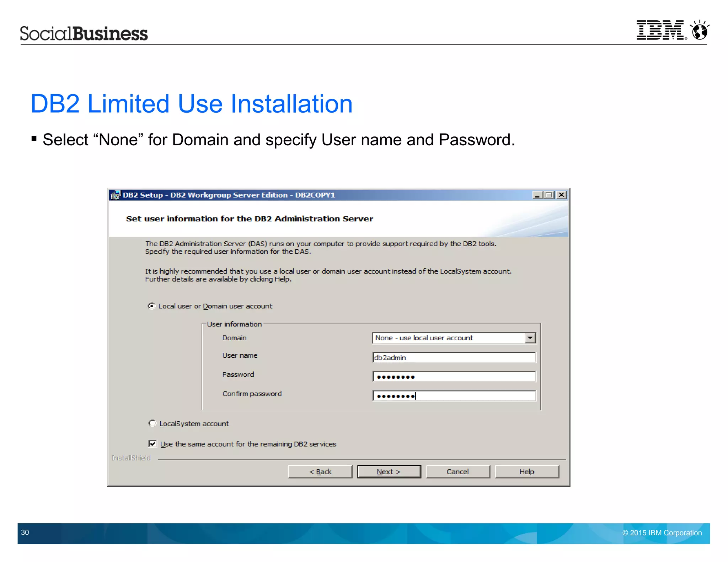Click the InstallShield label
The height and width of the screenshot is (562, 728).
(131, 458)
